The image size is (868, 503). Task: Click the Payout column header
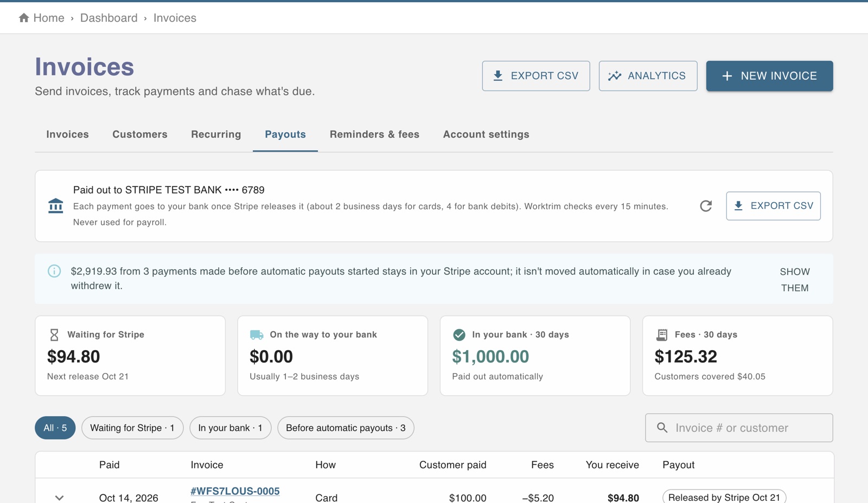click(x=678, y=465)
